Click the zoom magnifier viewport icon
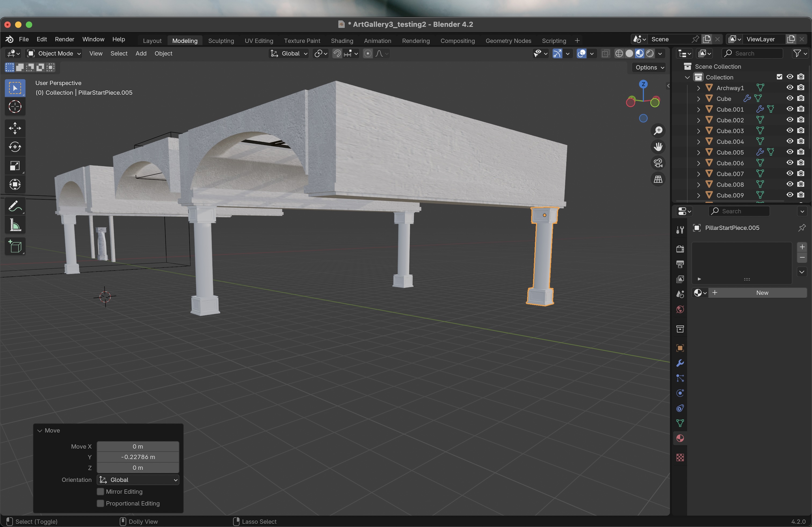812x527 pixels. pos(658,131)
